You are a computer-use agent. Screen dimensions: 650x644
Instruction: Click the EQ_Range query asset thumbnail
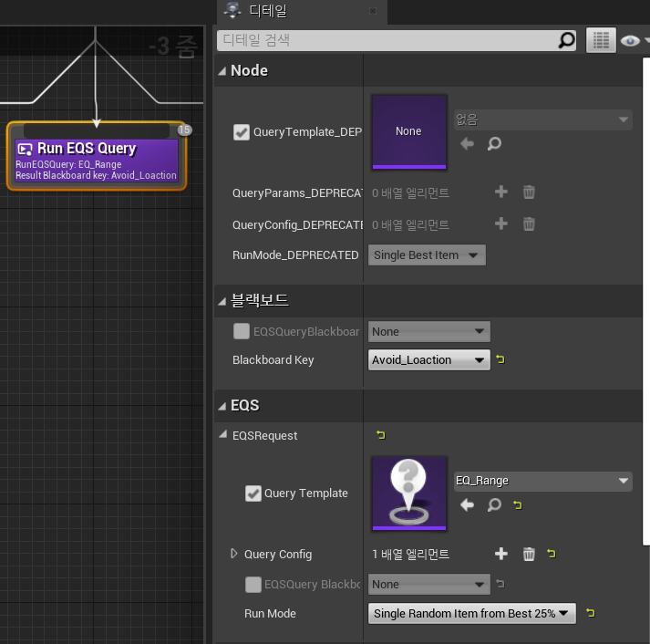coord(409,493)
